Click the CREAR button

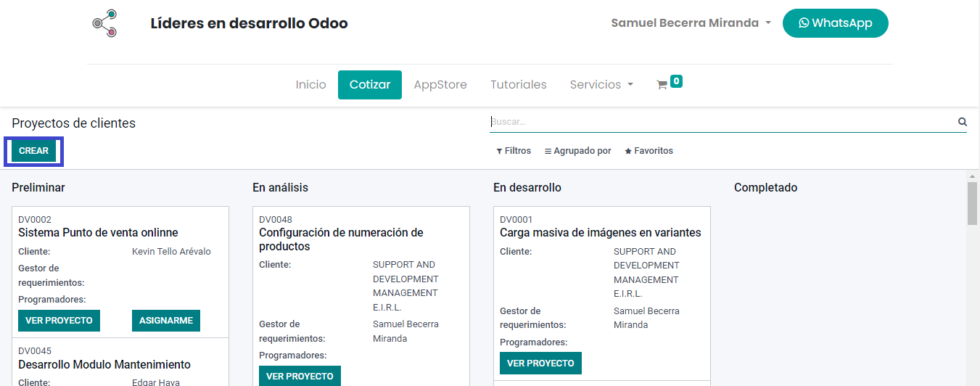coord(34,151)
